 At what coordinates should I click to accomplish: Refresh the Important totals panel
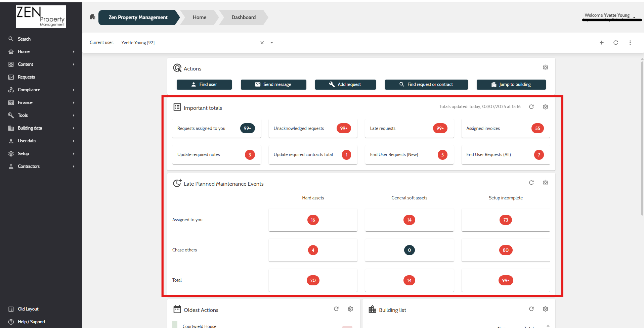point(531,107)
